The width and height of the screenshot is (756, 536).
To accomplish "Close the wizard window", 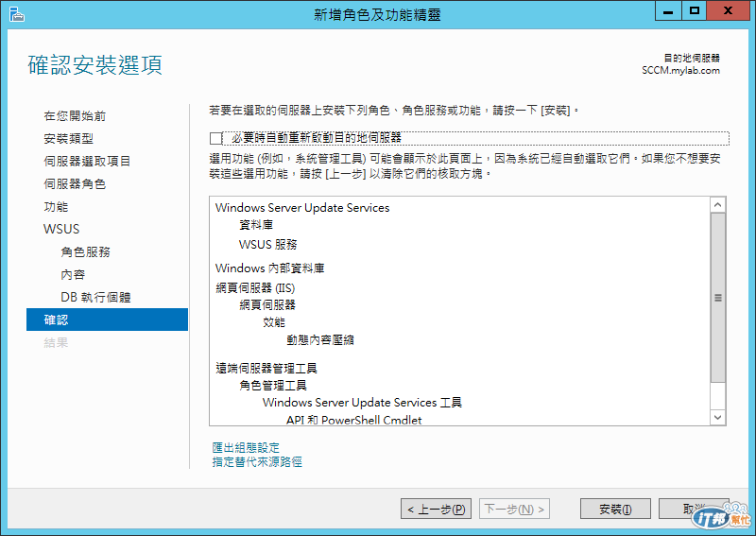I will click(x=728, y=11).
